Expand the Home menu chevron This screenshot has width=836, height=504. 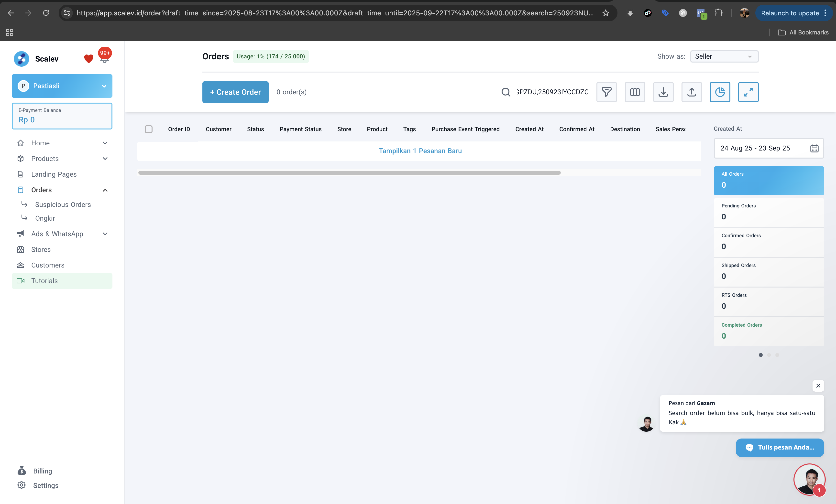(105, 143)
